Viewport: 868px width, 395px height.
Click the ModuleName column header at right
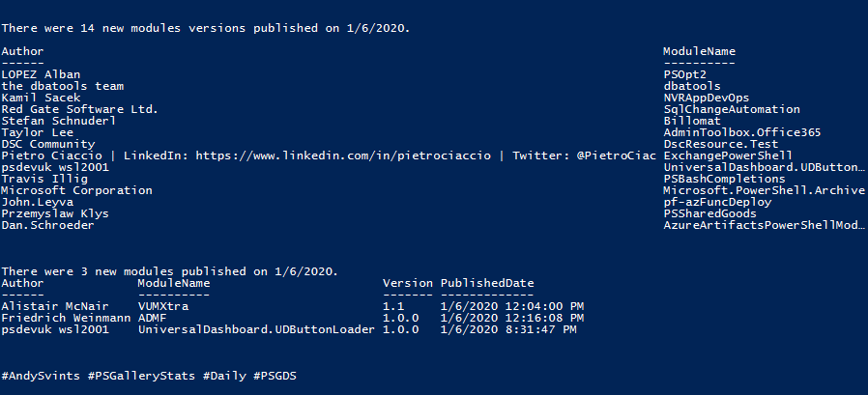(699, 51)
